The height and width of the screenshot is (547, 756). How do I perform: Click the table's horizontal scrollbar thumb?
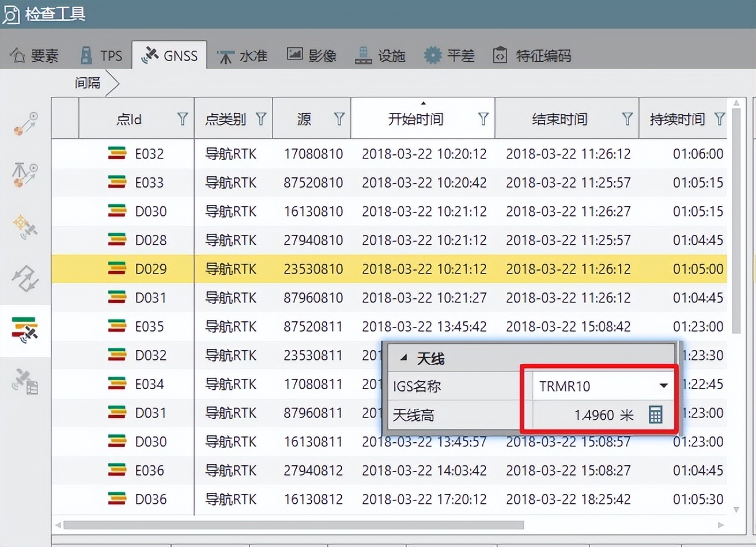pyautogui.click(x=294, y=525)
